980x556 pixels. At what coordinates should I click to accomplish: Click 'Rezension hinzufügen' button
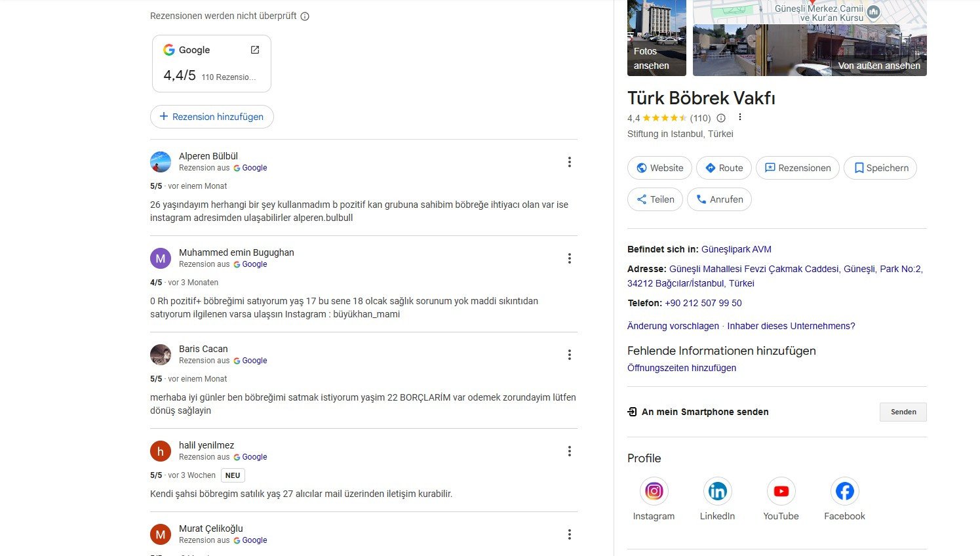212,117
